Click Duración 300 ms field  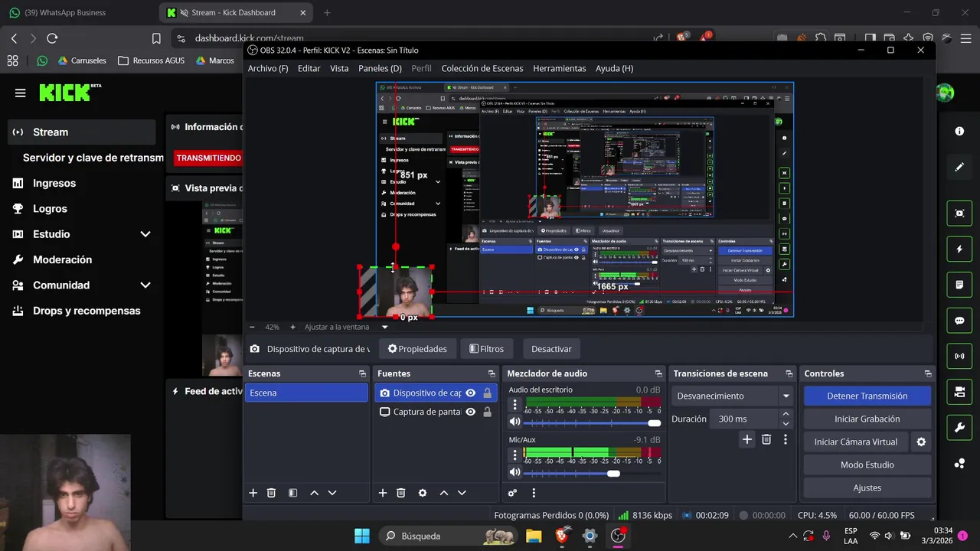744,419
